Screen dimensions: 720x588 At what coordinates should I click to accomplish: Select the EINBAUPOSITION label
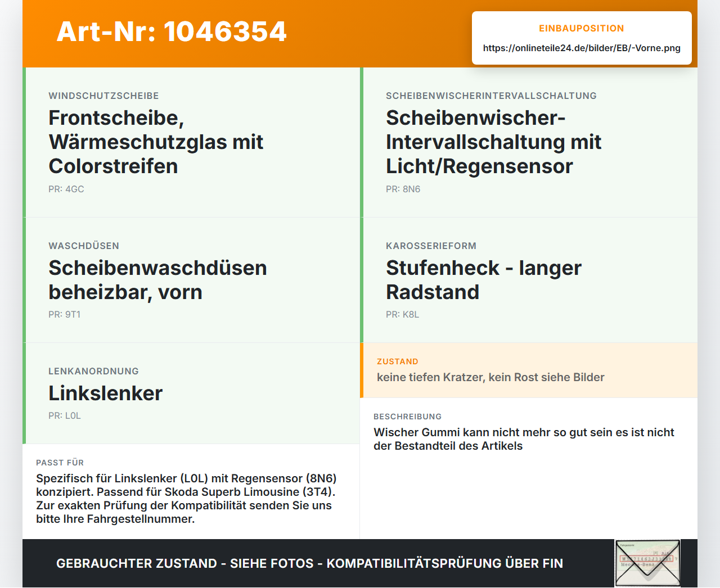(582, 29)
